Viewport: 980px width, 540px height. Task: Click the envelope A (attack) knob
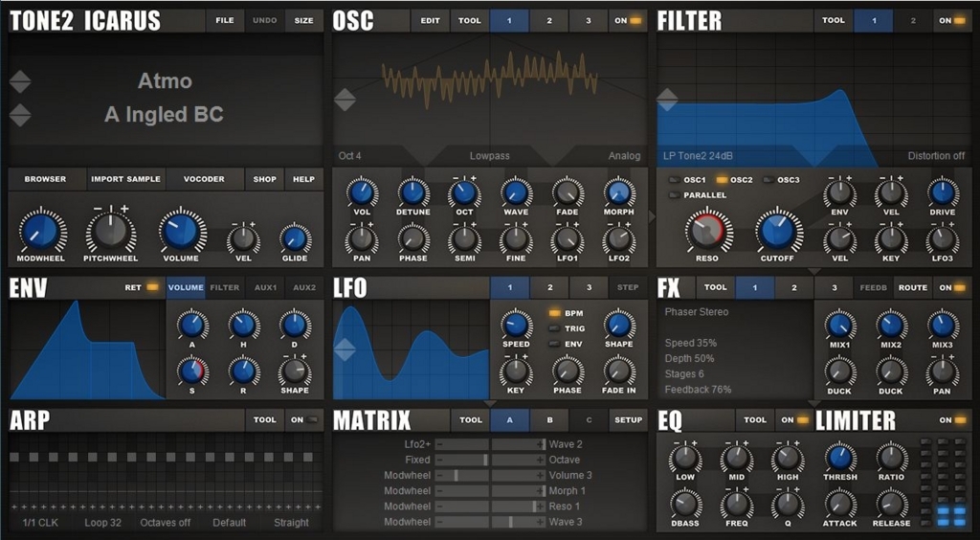tap(191, 325)
